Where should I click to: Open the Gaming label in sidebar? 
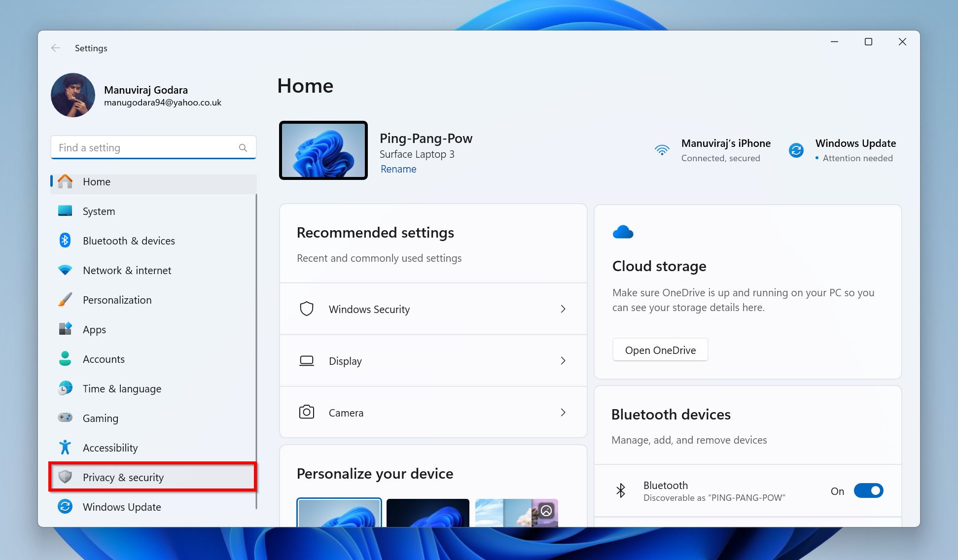[x=101, y=418]
